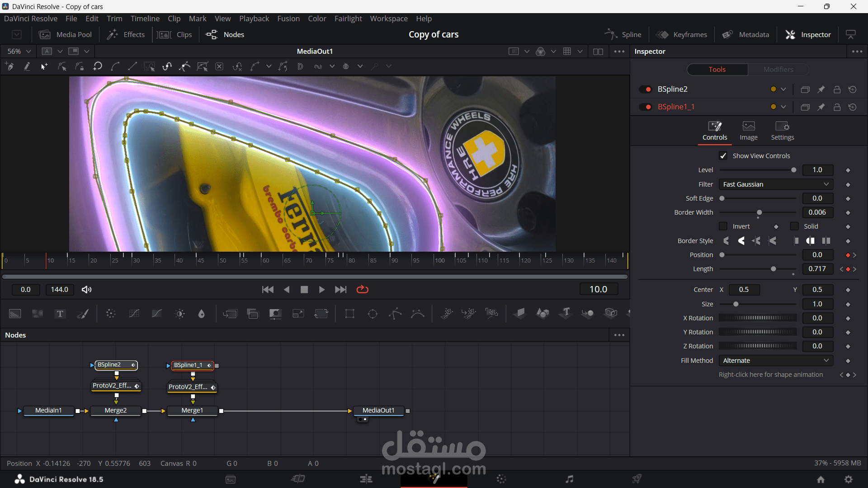Select the Paint brush tool icon
Screen dimensions: 868x488
point(83,314)
